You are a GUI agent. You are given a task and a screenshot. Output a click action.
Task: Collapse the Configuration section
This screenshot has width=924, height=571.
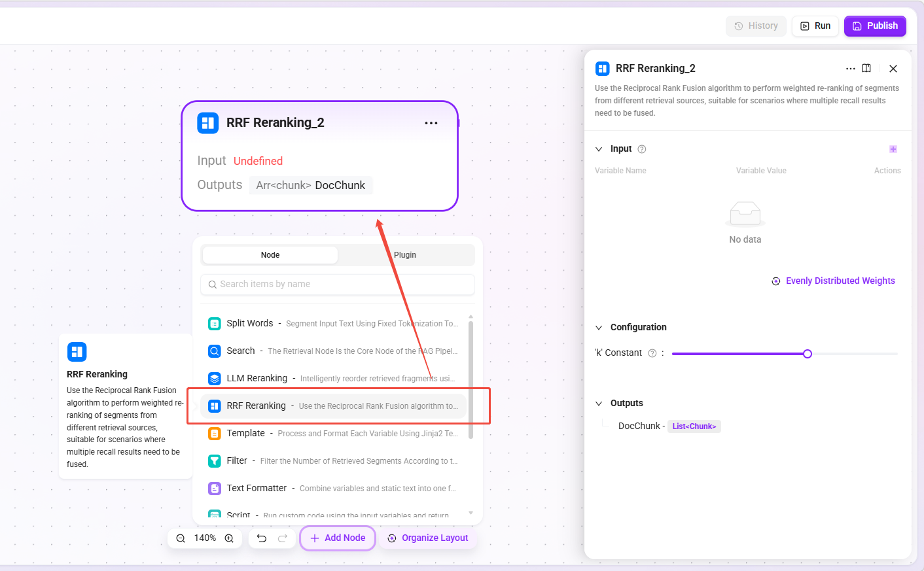[x=599, y=328]
